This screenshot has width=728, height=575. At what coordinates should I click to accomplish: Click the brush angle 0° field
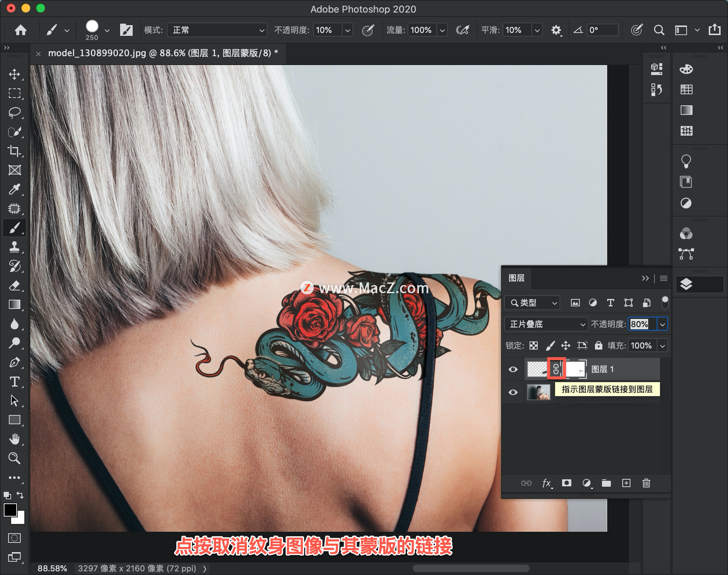pyautogui.click(x=602, y=30)
